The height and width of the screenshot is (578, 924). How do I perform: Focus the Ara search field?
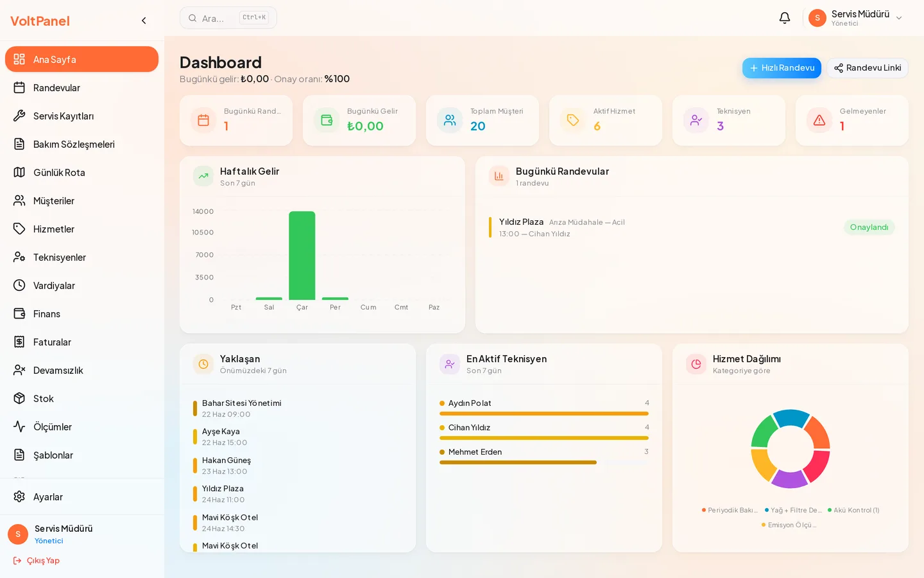[228, 18]
